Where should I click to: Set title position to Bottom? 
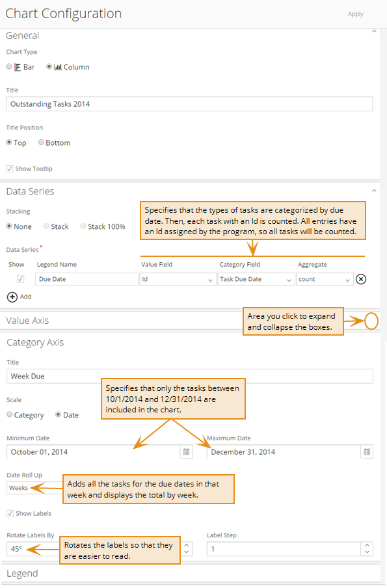click(41, 142)
